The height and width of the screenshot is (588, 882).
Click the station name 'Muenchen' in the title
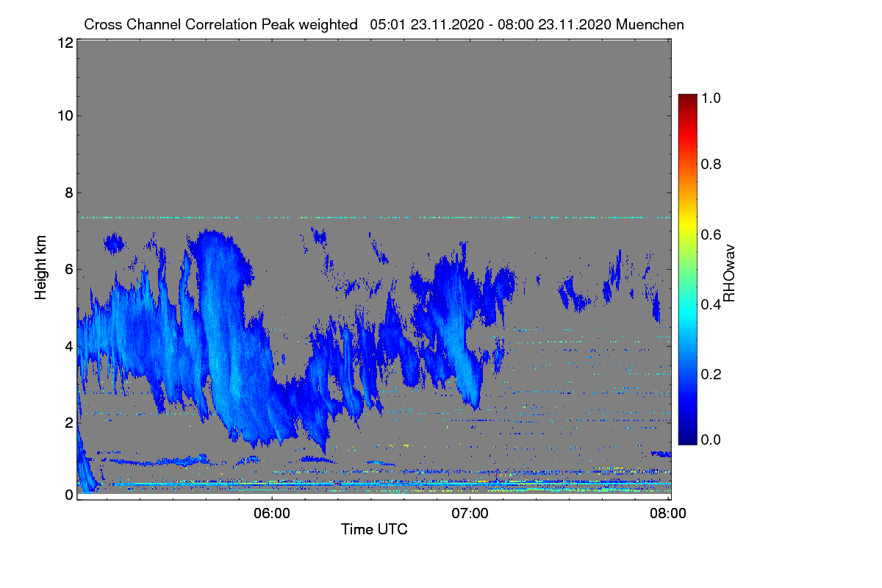click(x=650, y=24)
